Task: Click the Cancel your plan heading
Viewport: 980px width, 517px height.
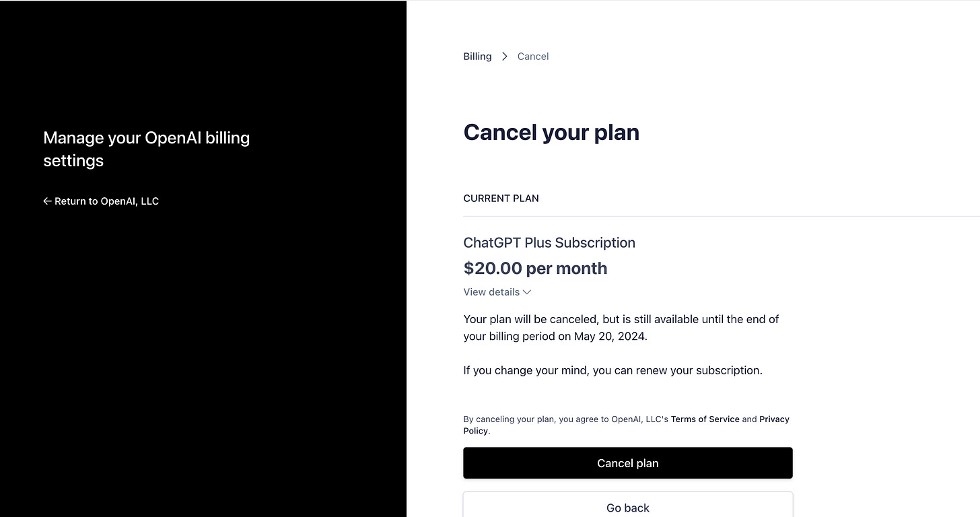Action: coord(551,133)
